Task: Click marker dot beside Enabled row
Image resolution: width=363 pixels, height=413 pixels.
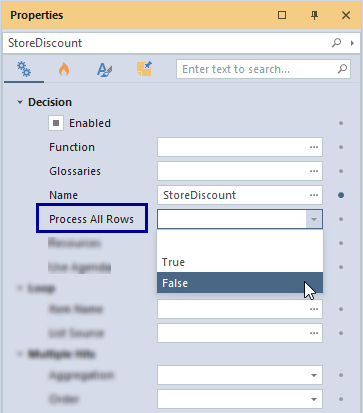Action: point(341,123)
